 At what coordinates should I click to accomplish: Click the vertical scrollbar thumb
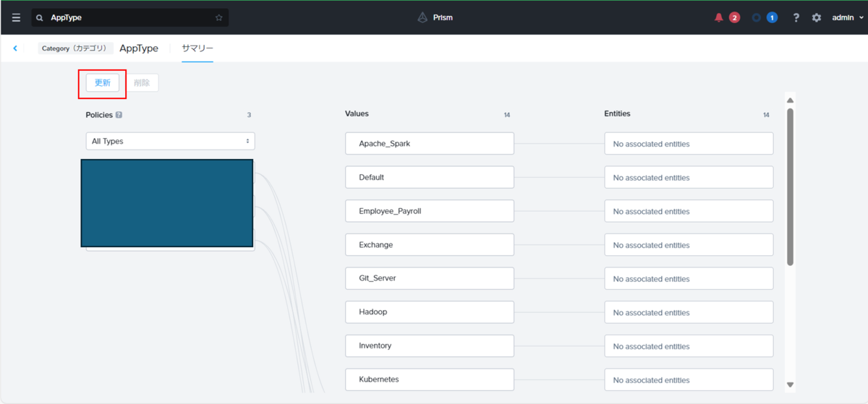790,186
